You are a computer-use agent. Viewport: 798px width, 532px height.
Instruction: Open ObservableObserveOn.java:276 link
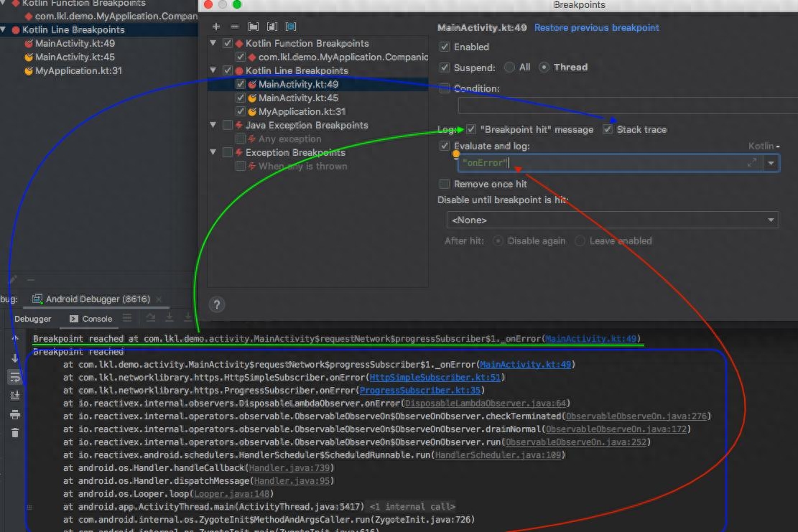click(x=636, y=416)
